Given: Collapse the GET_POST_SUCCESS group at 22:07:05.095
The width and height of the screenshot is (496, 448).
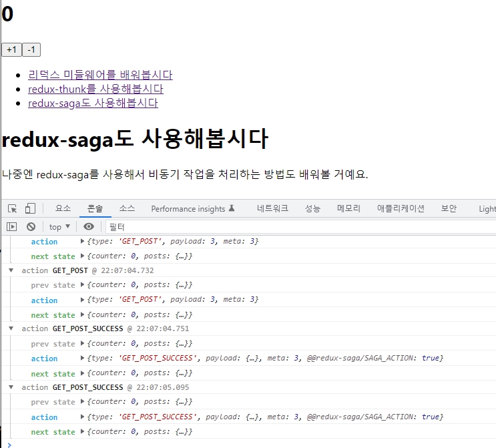Looking at the screenshot, I should point(11,387).
